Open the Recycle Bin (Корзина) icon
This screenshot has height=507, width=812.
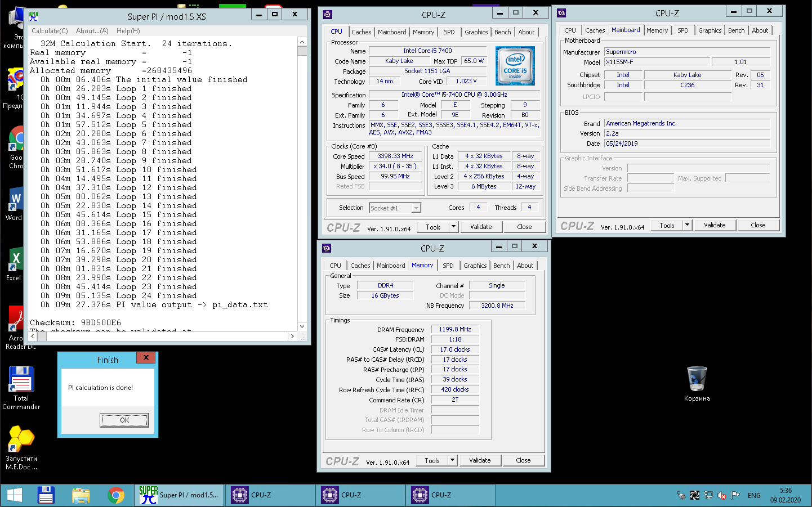697,384
